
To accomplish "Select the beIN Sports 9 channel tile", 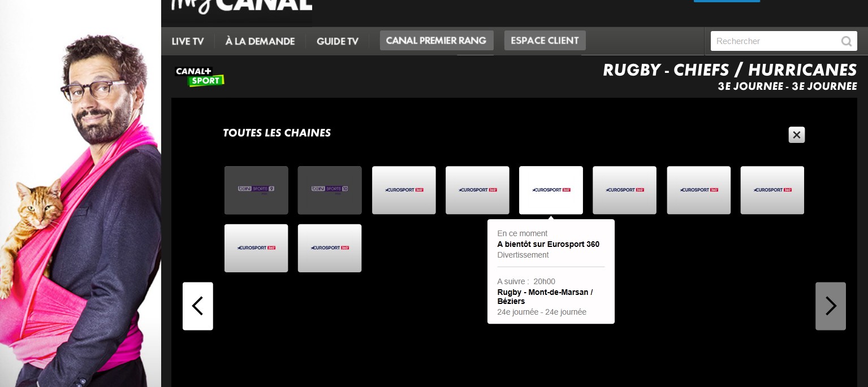I will [256, 190].
